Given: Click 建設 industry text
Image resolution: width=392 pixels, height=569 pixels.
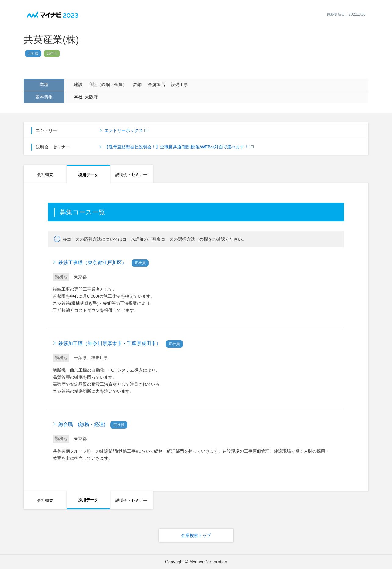Looking at the screenshot, I should 78,85.
